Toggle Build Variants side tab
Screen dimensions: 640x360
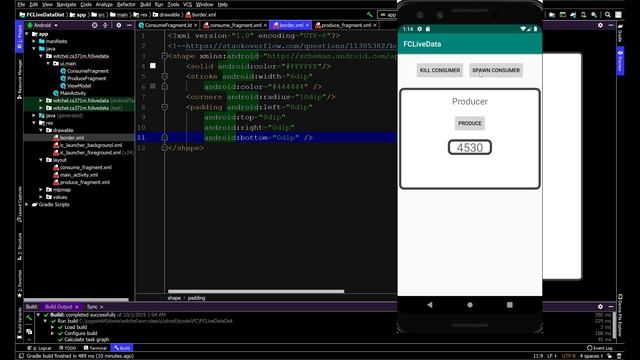click(19, 323)
